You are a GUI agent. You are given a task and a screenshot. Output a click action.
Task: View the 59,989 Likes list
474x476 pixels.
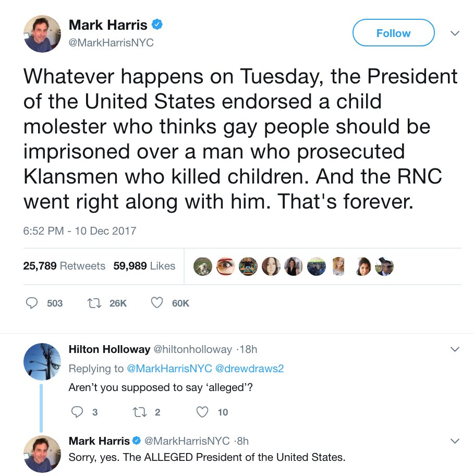tap(144, 266)
